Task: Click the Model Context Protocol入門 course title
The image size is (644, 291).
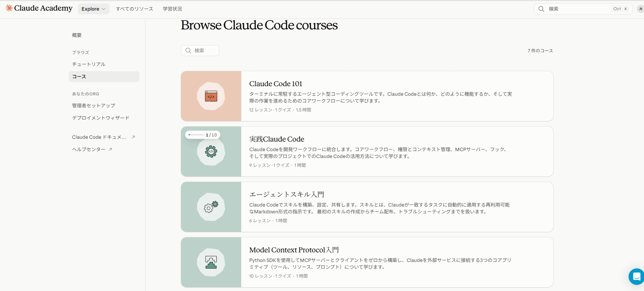Action: click(x=294, y=250)
